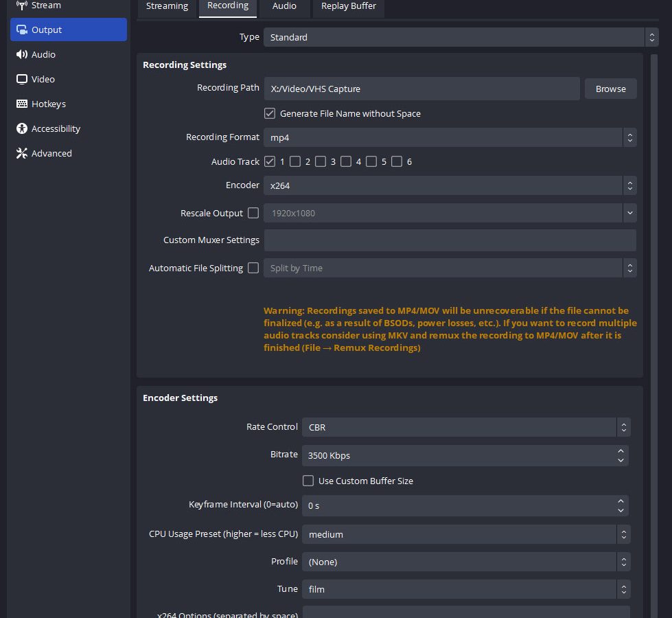Click the Audio speaker icon in sidebar
Viewport: 672px width, 618px height.
coord(21,55)
